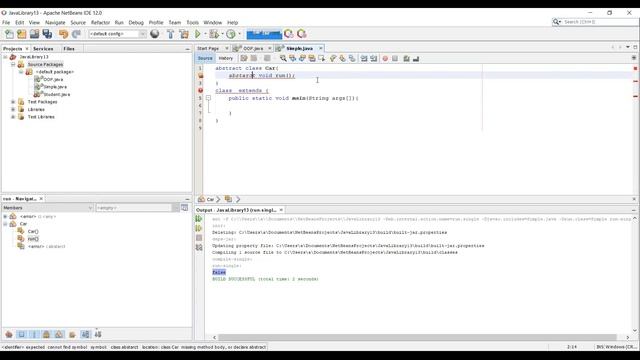Screen dimensions: 640x360
Task: Click the Shift Line Right icon
Action: click(373, 58)
